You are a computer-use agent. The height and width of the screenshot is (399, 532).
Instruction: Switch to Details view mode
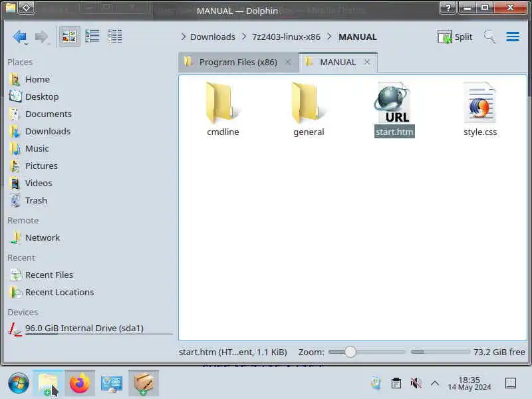point(114,37)
